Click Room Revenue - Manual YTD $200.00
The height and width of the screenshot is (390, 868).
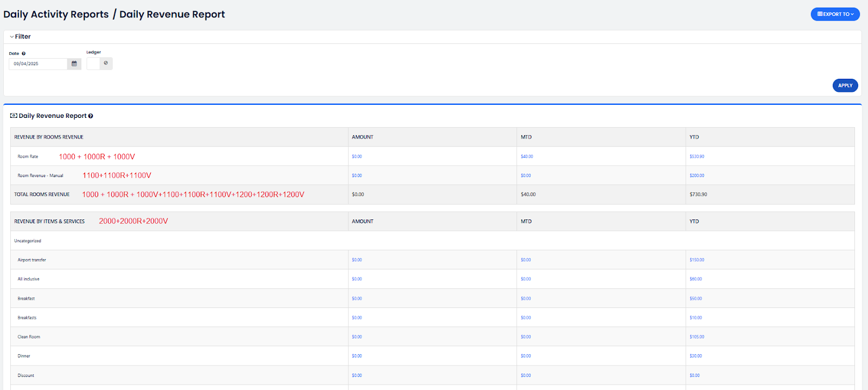pos(697,175)
